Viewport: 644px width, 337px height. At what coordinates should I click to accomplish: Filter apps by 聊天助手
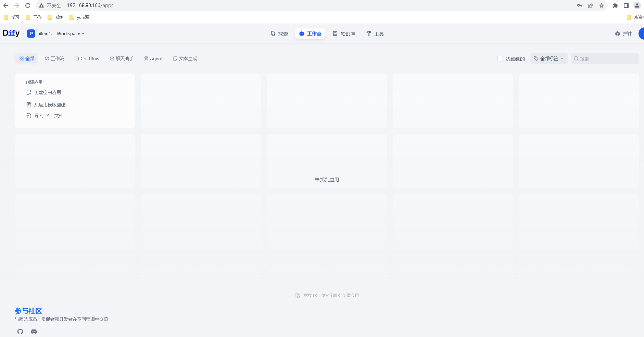coord(122,59)
